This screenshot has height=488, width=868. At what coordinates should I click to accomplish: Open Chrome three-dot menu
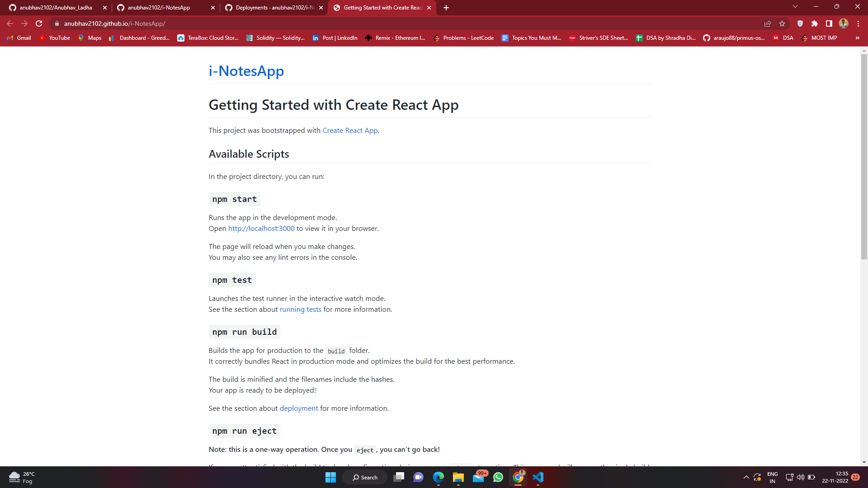(858, 23)
